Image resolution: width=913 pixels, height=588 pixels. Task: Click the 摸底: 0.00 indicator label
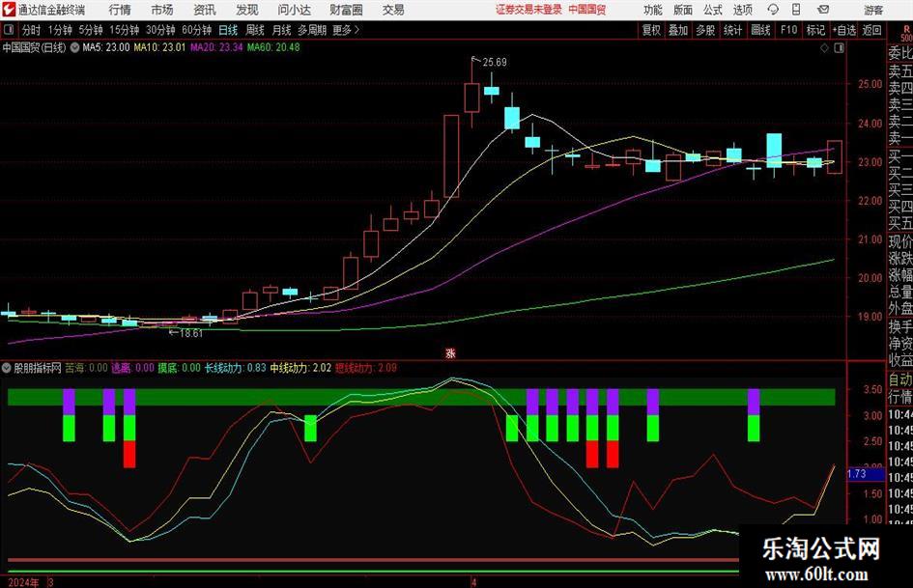180,368
